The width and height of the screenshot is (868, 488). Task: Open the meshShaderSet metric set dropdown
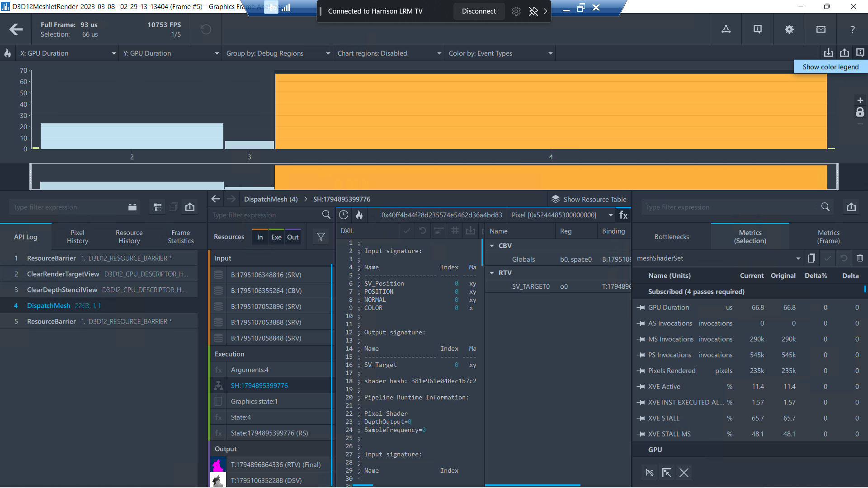718,258
